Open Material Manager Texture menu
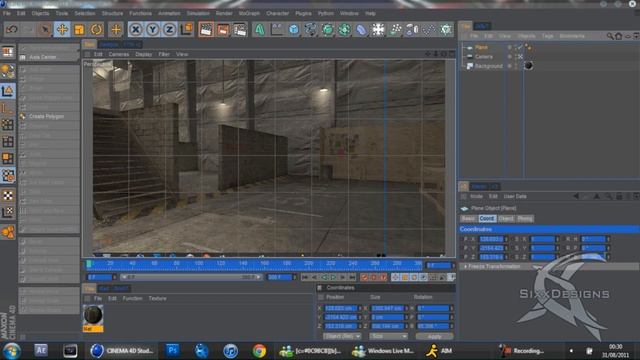Image resolution: width=640 pixels, height=360 pixels. 158,299
